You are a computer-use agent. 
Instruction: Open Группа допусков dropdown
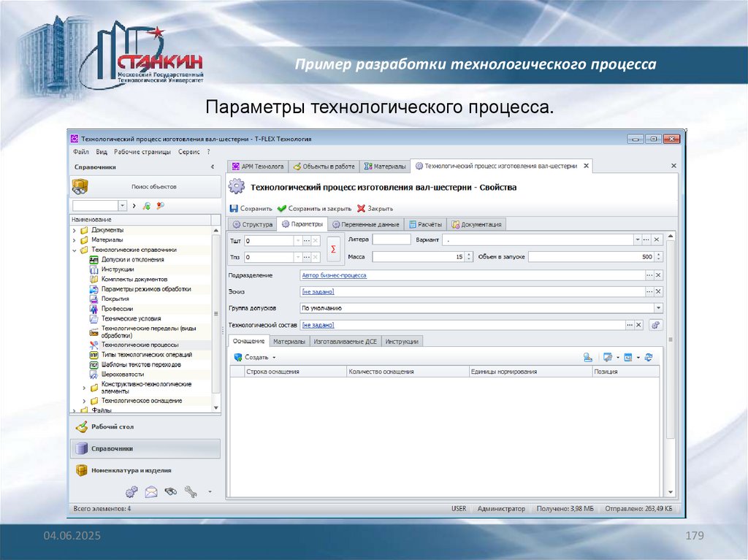pos(658,308)
